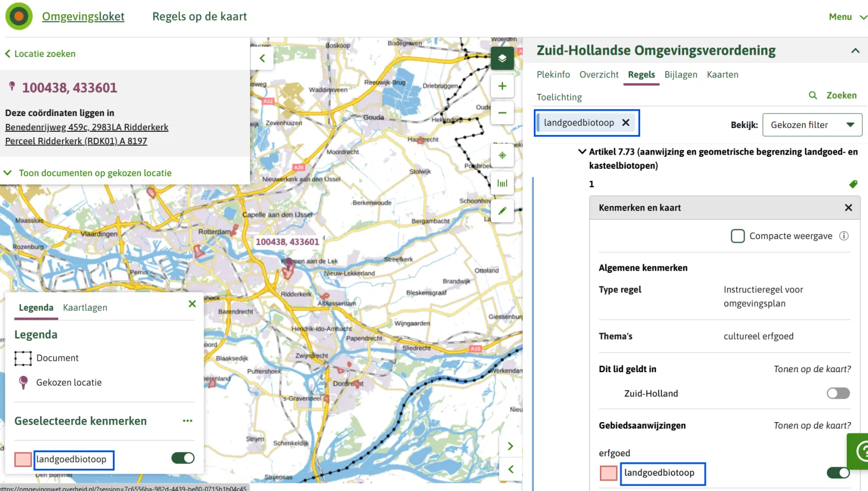Activate the measure tool on the map
Image resolution: width=868 pixels, height=491 pixels.
coord(502,183)
